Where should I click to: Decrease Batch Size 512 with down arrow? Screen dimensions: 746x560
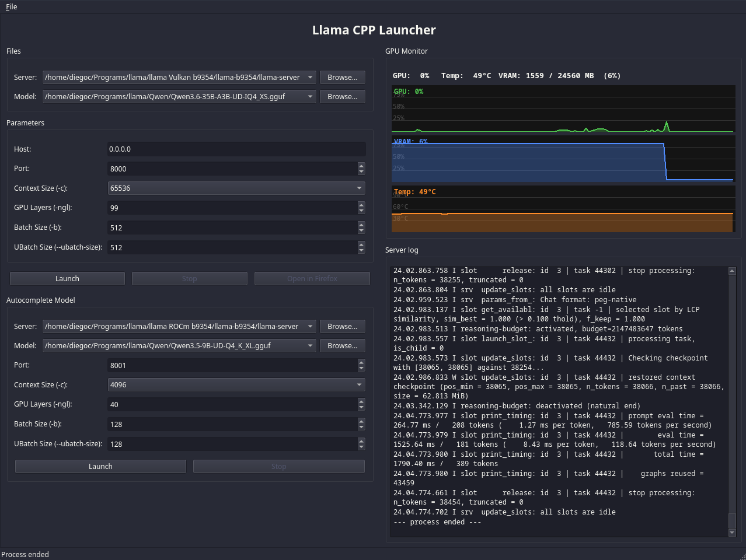[x=361, y=231]
